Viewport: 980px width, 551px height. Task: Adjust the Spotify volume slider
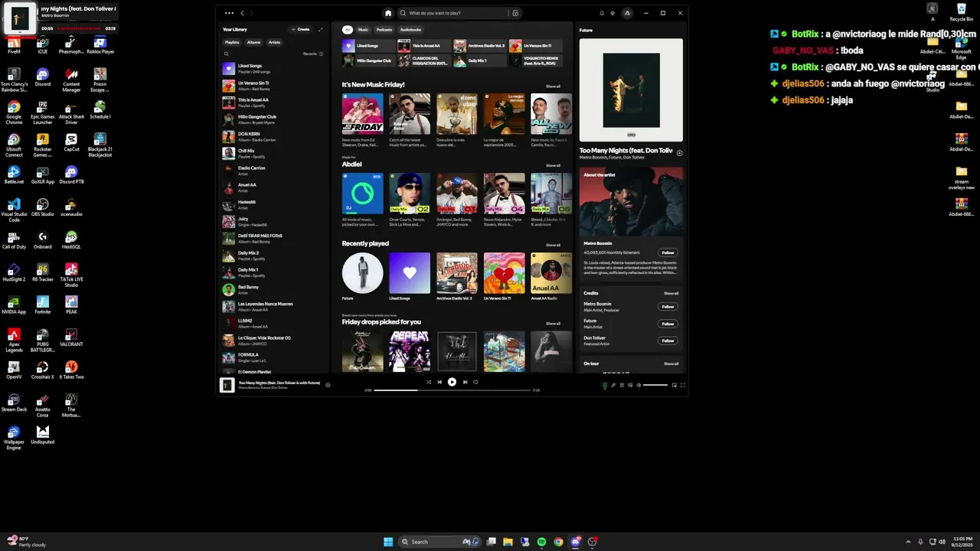655,385
